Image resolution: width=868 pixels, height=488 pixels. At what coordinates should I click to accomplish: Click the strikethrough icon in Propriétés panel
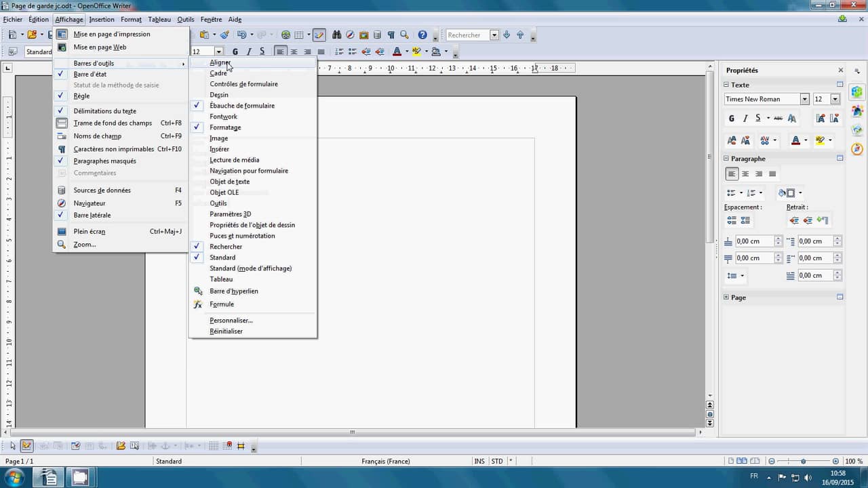[x=777, y=118]
